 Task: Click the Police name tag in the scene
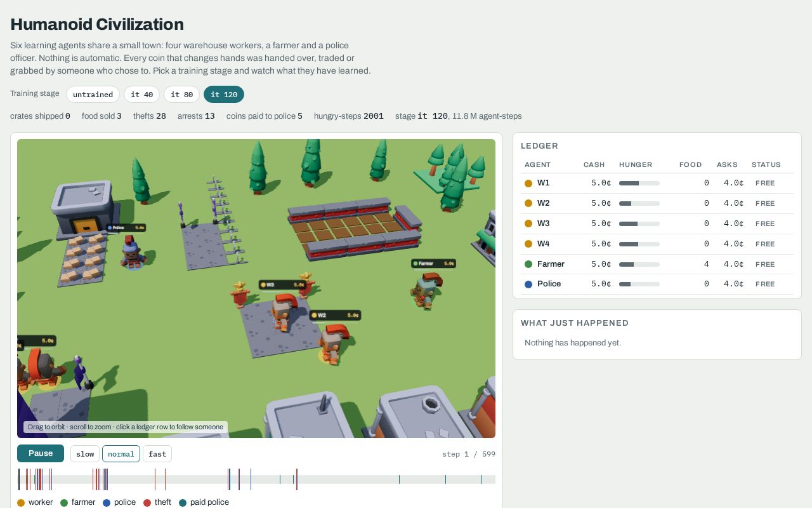coord(126,227)
